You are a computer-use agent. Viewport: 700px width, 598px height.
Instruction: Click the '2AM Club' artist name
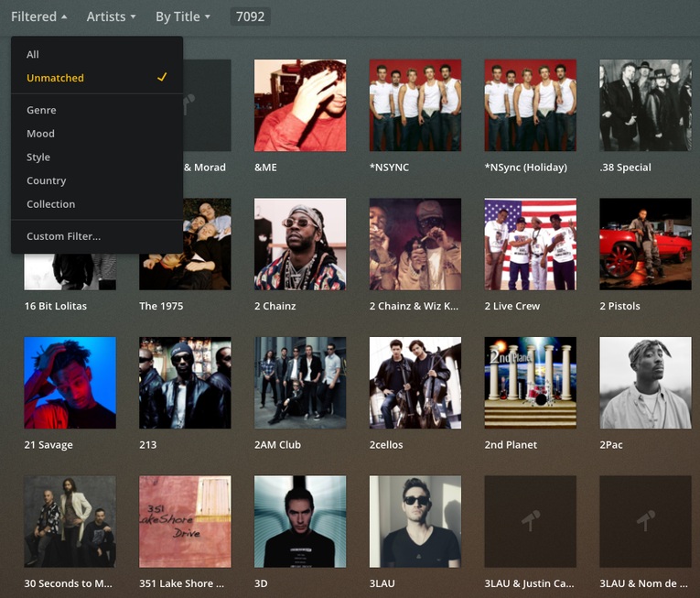pos(277,445)
